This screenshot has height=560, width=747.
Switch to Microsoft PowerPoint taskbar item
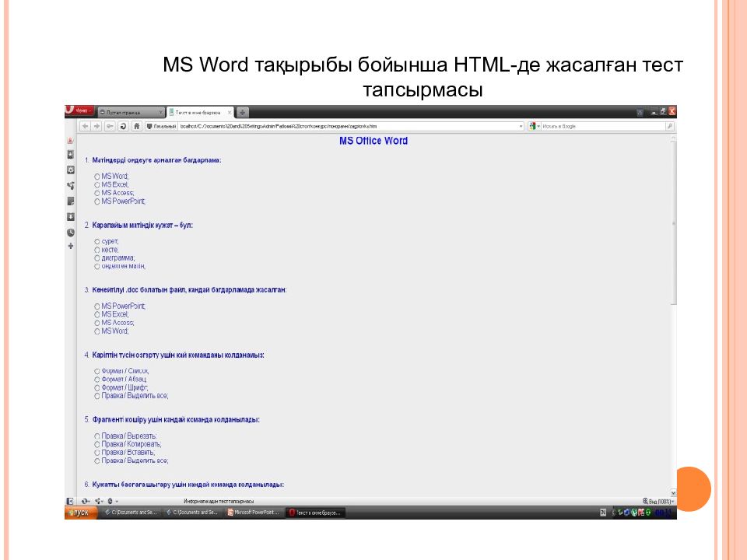click(x=254, y=513)
